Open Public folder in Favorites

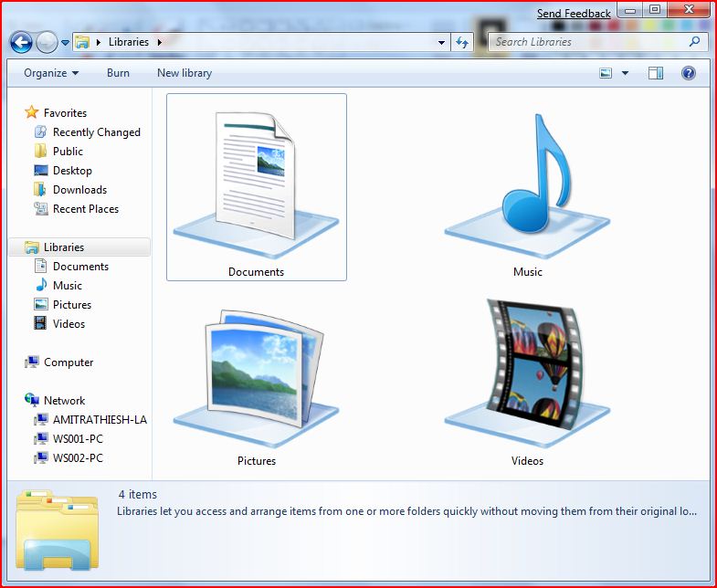click(x=68, y=152)
